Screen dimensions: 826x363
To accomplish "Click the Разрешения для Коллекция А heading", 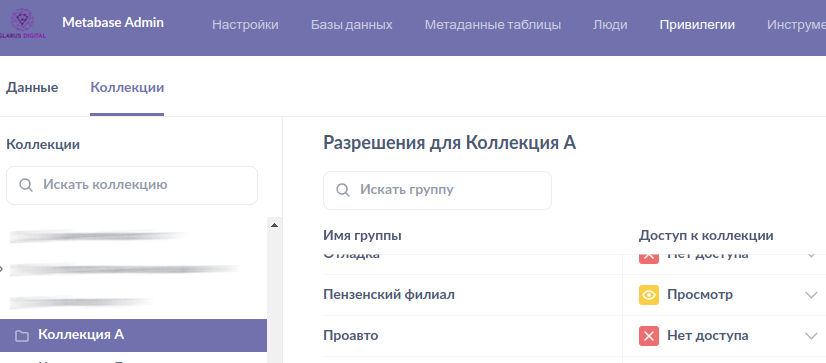I will point(449,143).
